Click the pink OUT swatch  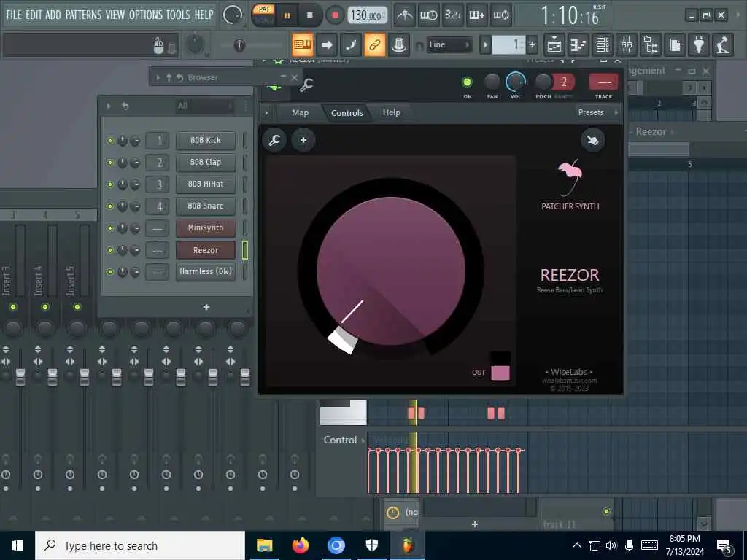tap(500, 373)
